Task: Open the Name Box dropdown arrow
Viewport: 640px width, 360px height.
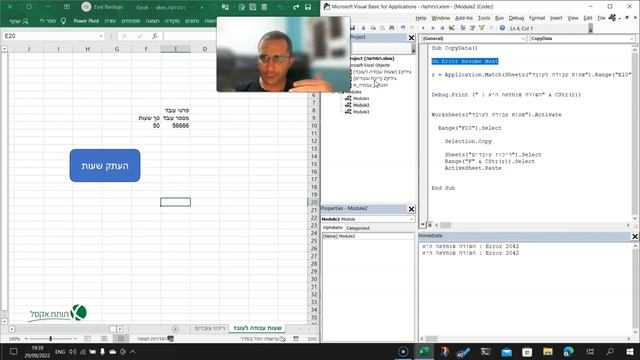Action: coord(101,36)
